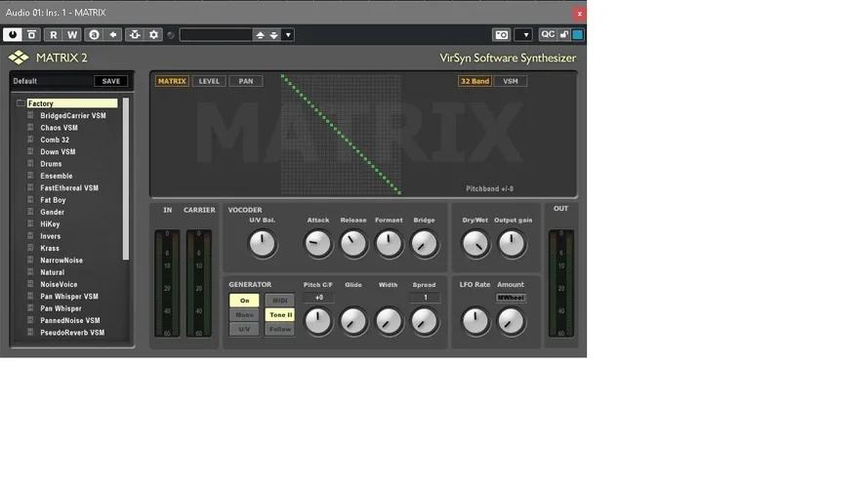Select the PseudoReverb VSM preset
The height and width of the screenshot is (488, 868).
[x=72, y=333]
